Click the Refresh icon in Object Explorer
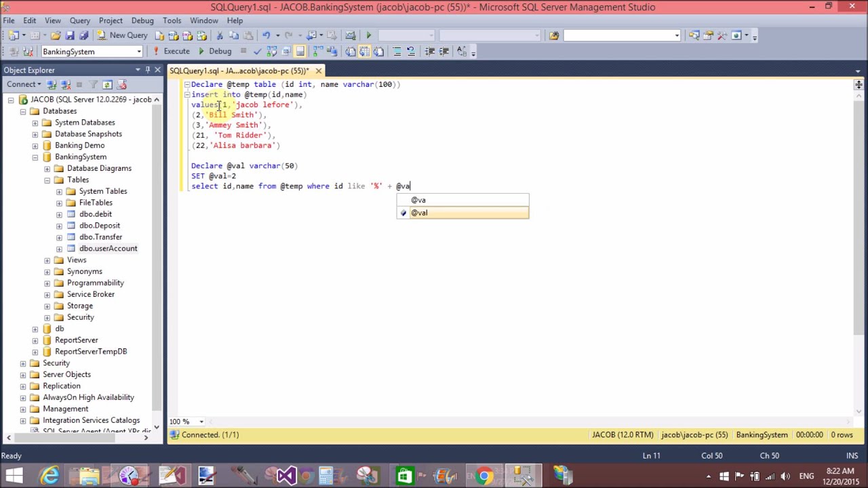The width and height of the screenshot is (868, 488). (107, 84)
